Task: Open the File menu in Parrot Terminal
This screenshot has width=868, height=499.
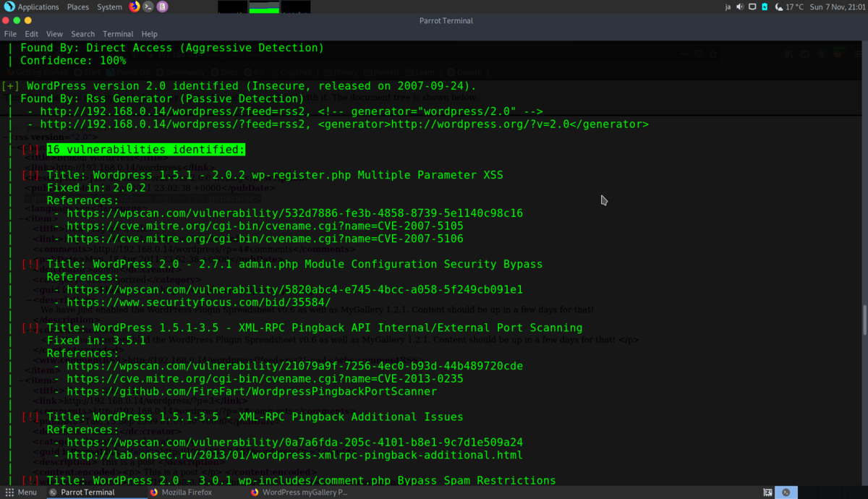Action: tap(10, 34)
